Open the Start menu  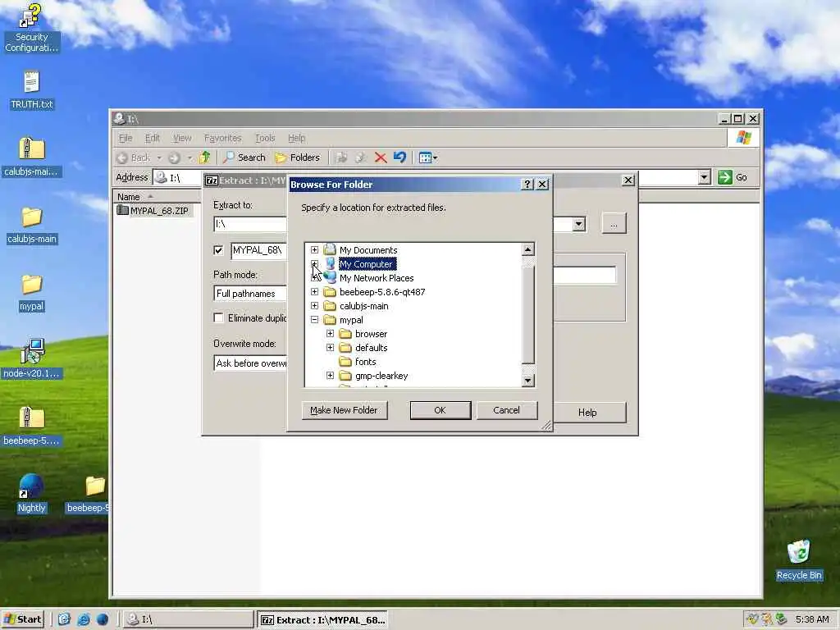(x=22, y=619)
